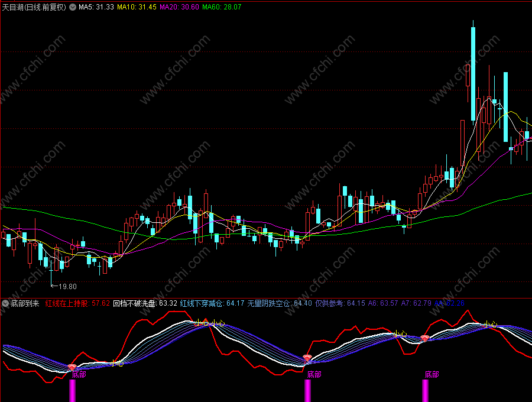Screen dimensions: 532x402
Task: Click the middle 底部 label
Action: 314,375
